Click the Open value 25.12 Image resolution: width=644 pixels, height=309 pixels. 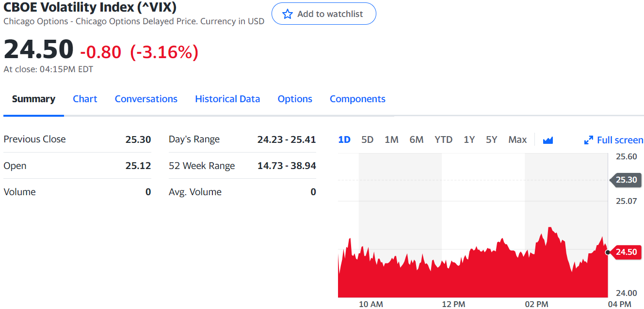(x=138, y=166)
